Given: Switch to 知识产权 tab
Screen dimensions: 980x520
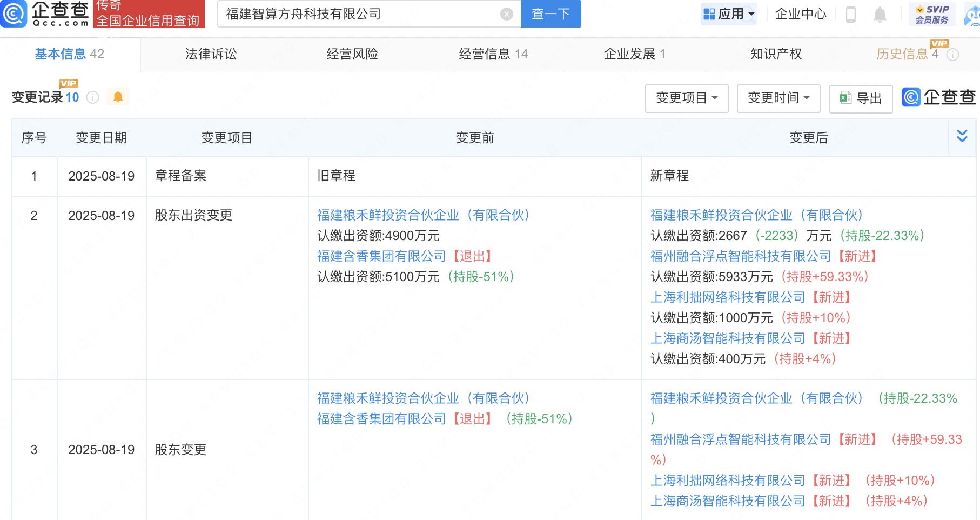Looking at the screenshot, I should pos(776,54).
